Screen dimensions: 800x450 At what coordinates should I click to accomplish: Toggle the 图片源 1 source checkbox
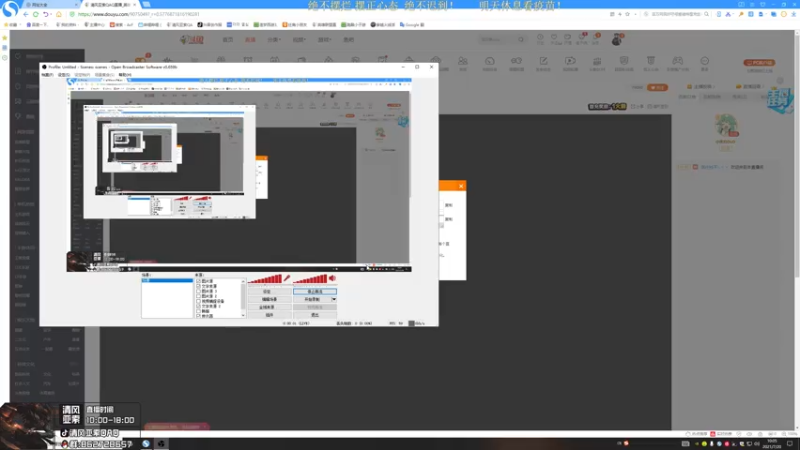[198, 291]
